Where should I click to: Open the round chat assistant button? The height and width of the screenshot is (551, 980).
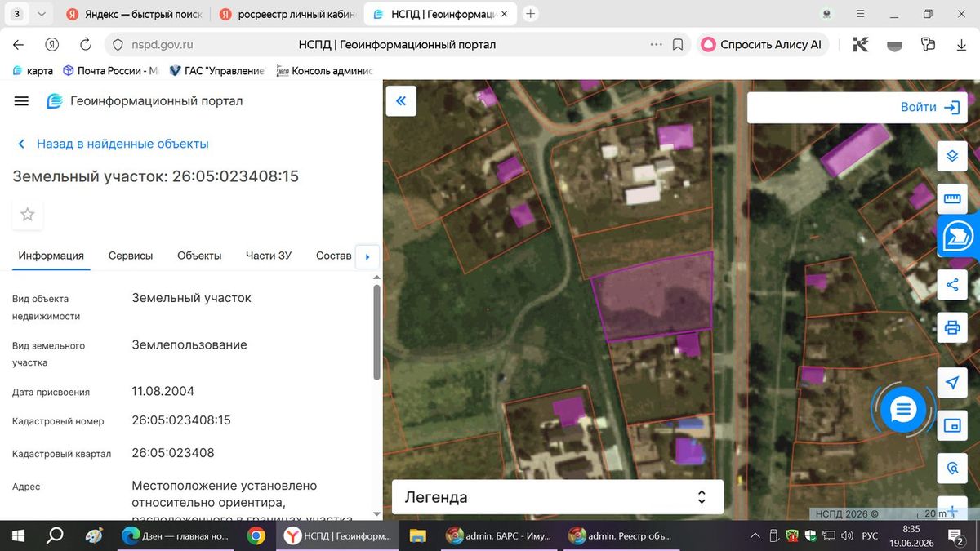point(902,409)
